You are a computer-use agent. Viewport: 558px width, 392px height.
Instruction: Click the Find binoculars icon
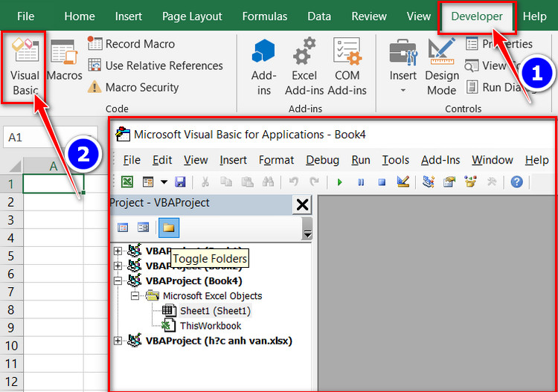pos(268,182)
